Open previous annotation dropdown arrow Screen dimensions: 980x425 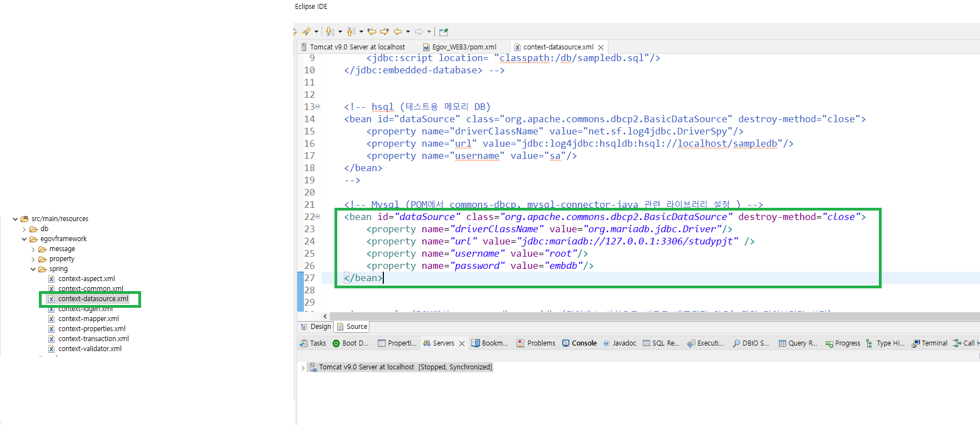coord(361,32)
